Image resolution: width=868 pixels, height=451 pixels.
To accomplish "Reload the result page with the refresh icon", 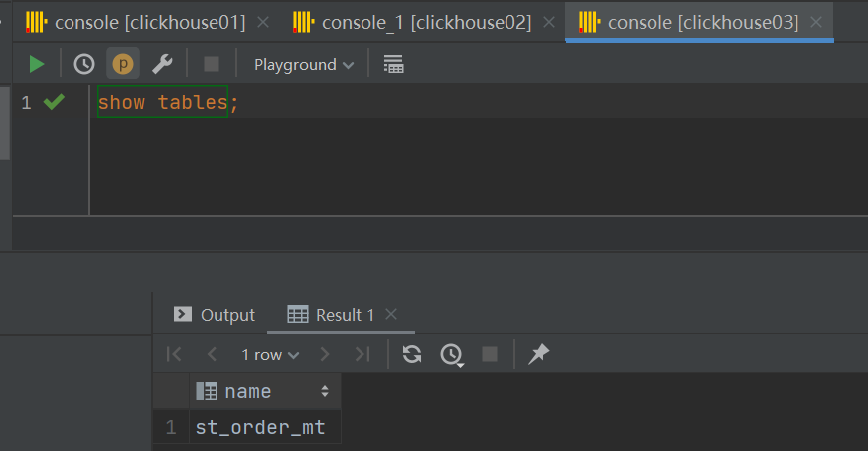I will coord(412,354).
